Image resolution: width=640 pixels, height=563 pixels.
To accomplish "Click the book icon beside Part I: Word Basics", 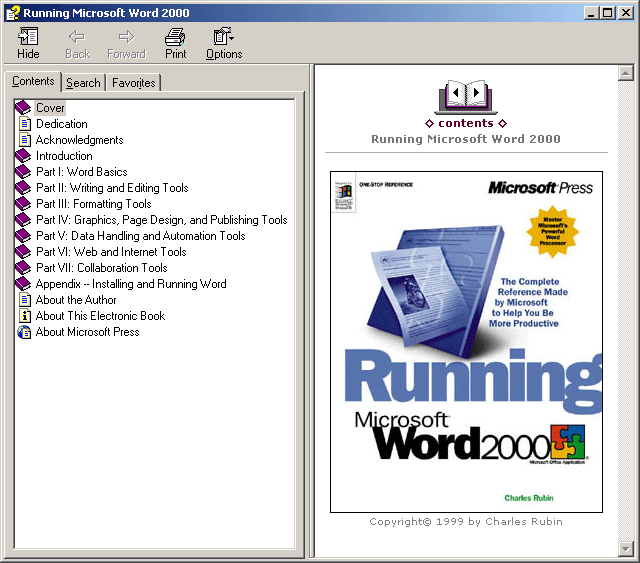I will point(23,171).
